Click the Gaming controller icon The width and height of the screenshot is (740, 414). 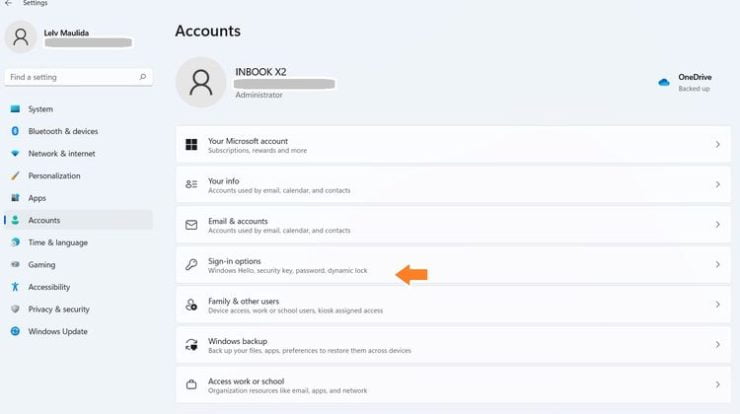pos(15,265)
